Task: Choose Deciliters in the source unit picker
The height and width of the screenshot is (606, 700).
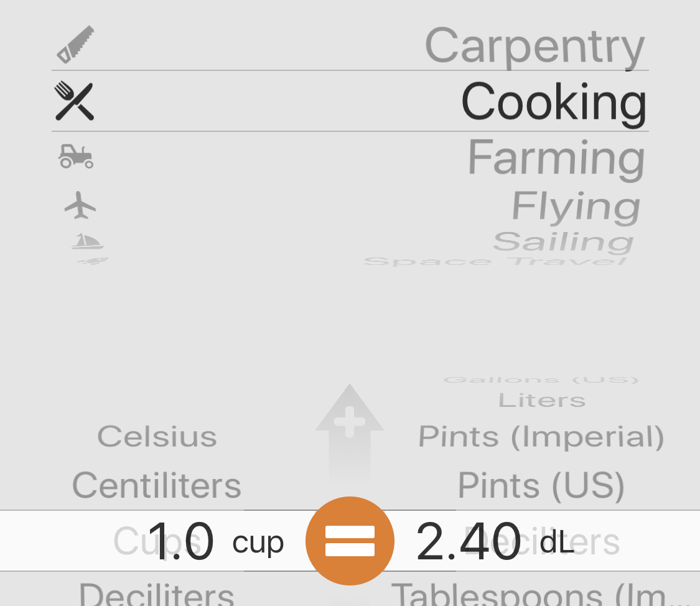Action: coord(157,594)
